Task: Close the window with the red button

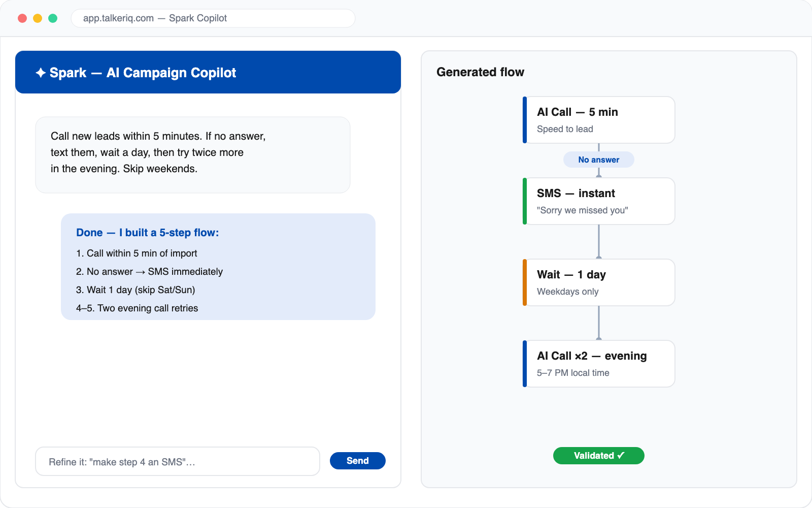Action: click(22, 18)
